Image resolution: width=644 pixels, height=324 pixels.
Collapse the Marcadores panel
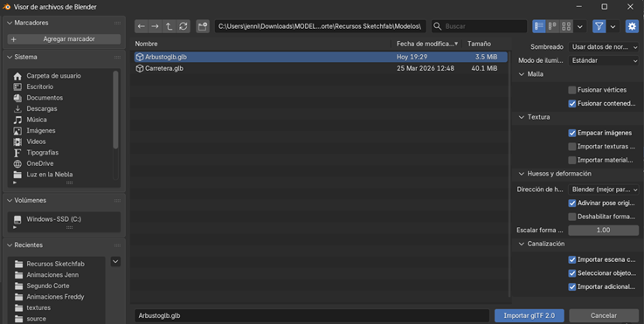10,23
